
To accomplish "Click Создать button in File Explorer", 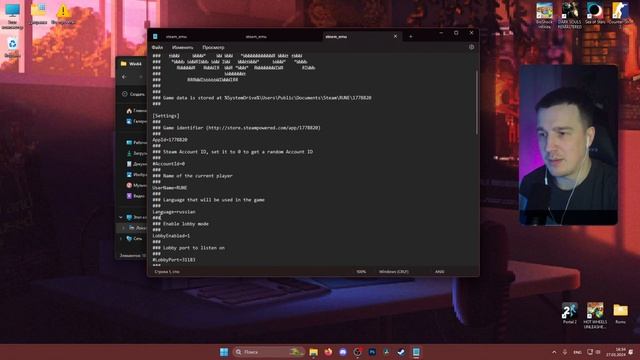I will (x=133, y=94).
